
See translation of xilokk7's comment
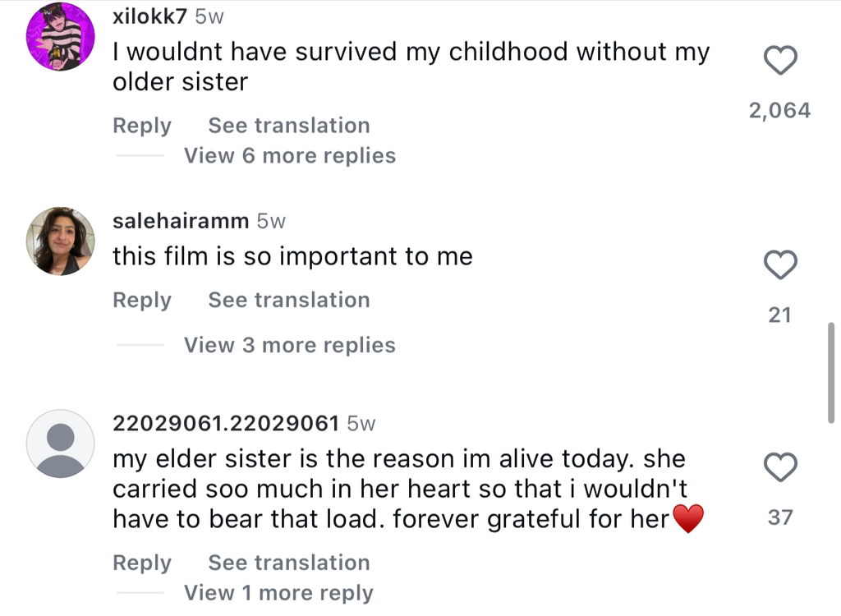(289, 126)
